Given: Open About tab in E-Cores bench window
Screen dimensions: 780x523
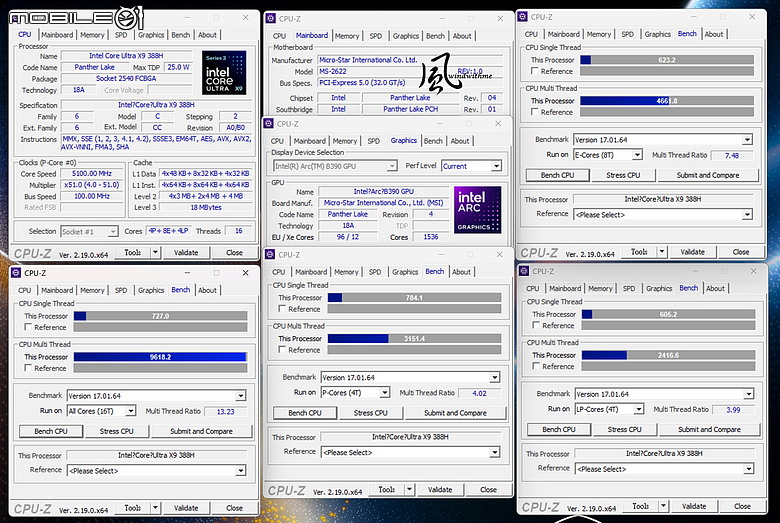Looking at the screenshot, I should 714,34.
